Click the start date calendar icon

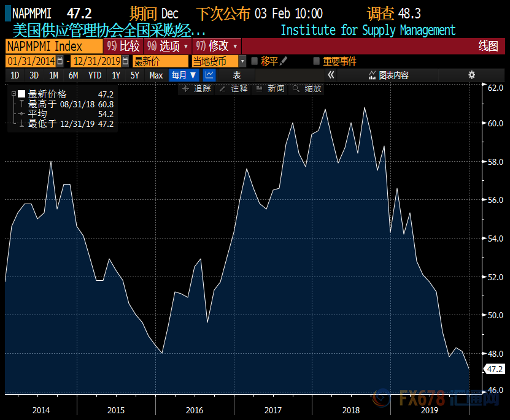(x=60, y=61)
